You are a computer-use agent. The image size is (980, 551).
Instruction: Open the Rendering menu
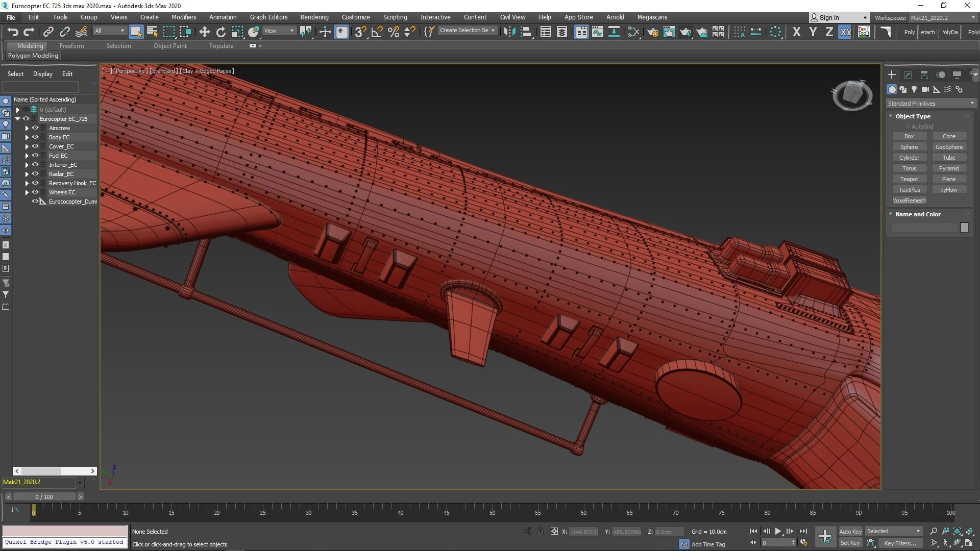314,17
